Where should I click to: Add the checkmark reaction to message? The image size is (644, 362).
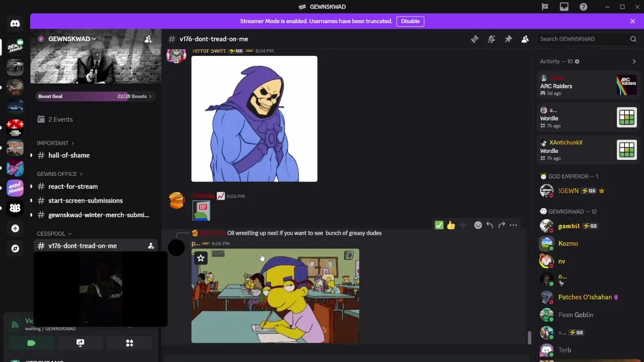(x=439, y=225)
